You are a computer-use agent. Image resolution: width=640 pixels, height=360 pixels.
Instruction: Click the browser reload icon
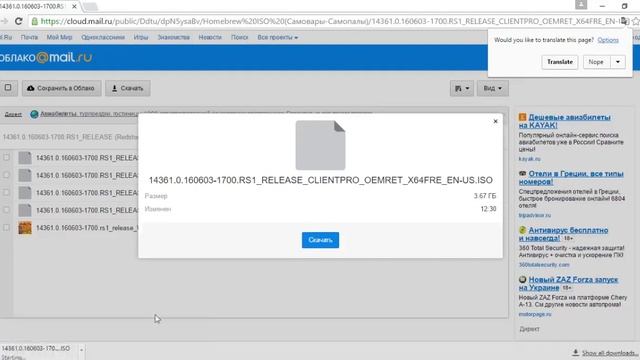[18, 21]
